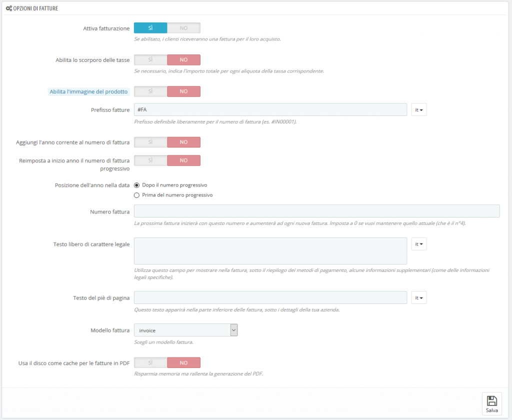Focus the Numero fattura input field
This screenshot has width=512, height=420.
click(x=316, y=211)
